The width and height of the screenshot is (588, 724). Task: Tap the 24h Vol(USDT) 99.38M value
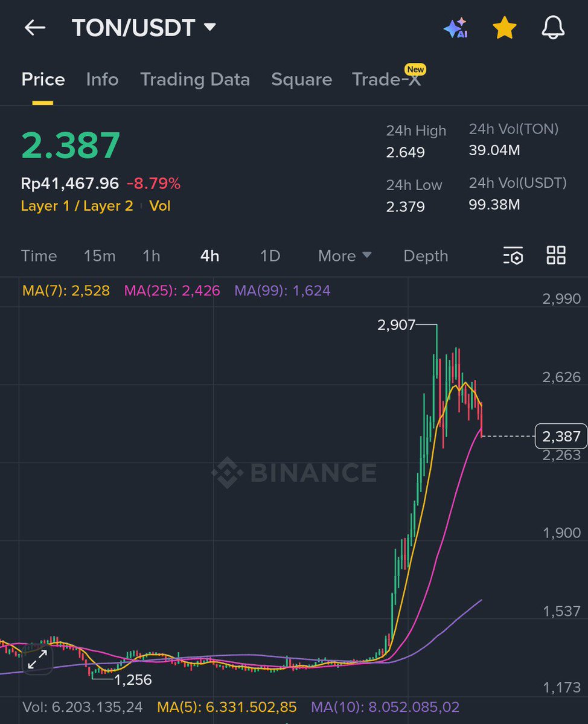point(494,204)
